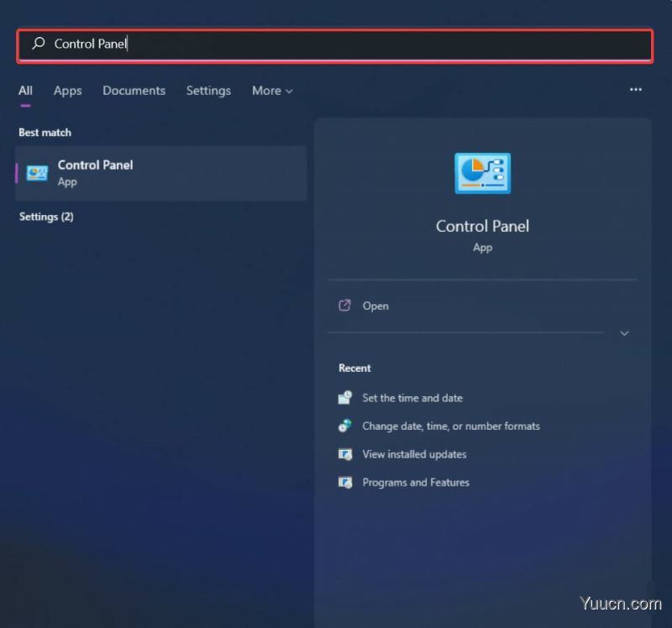
Task: Expand the Settings (2) results group
Action: pyautogui.click(x=46, y=217)
